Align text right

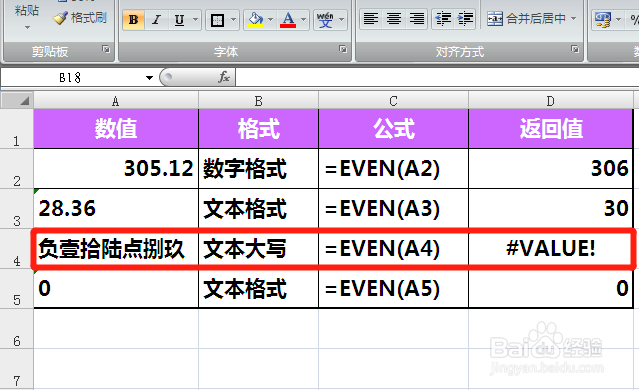click(416, 19)
